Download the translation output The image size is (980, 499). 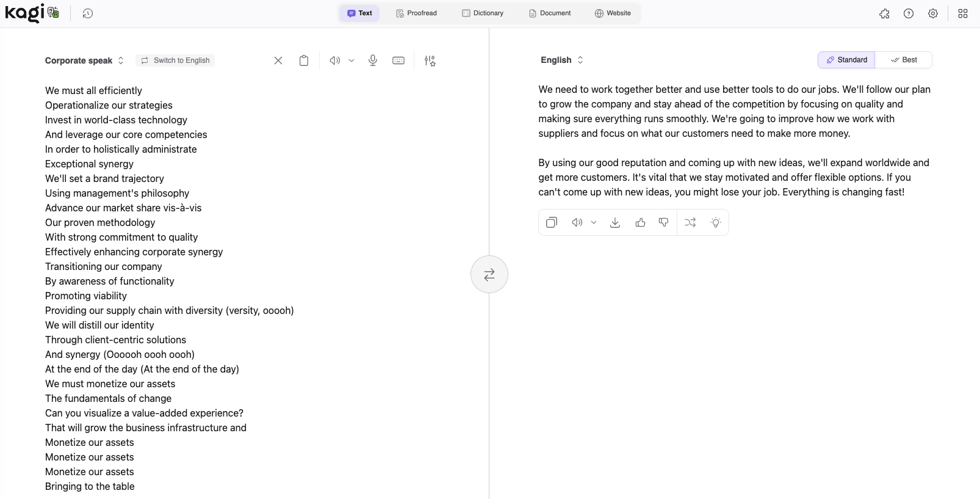615,223
